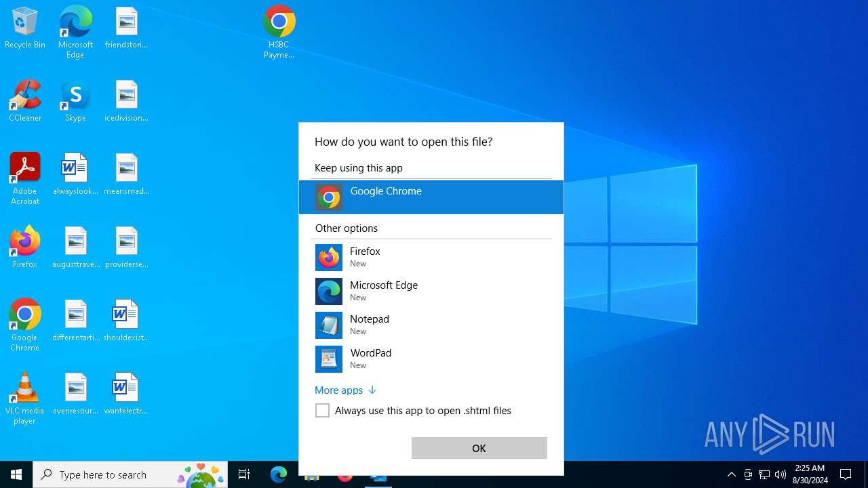Choose Microsoft Edge from other options

point(431,291)
